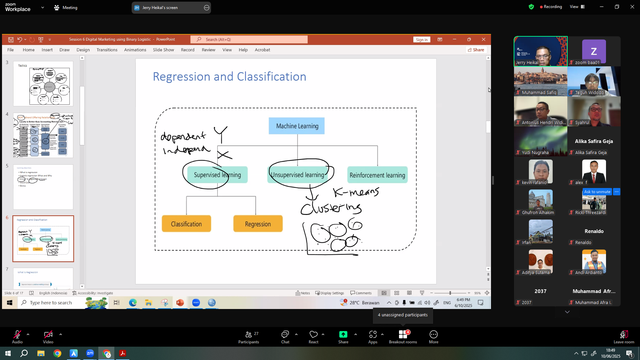
Task: Open the Slide Show tab
Action: (163, 50)
